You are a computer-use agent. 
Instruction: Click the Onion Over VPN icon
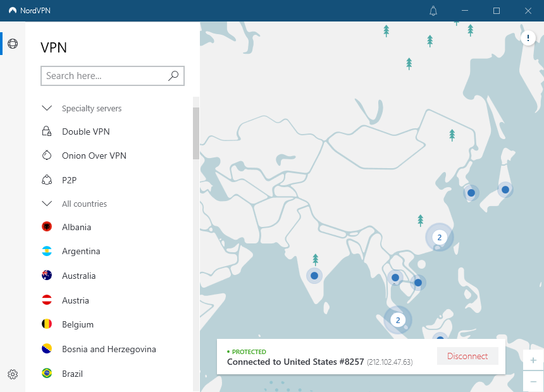(47, 156)
